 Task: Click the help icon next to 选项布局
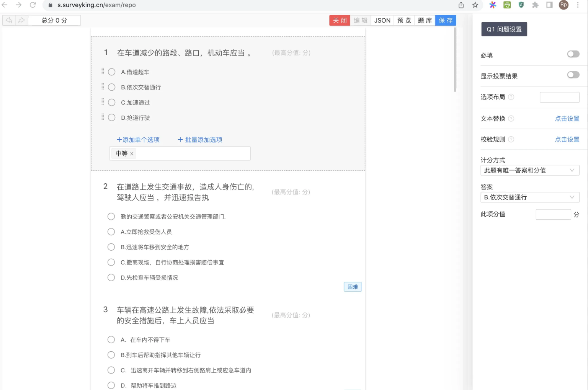click(x=511, y=97)
